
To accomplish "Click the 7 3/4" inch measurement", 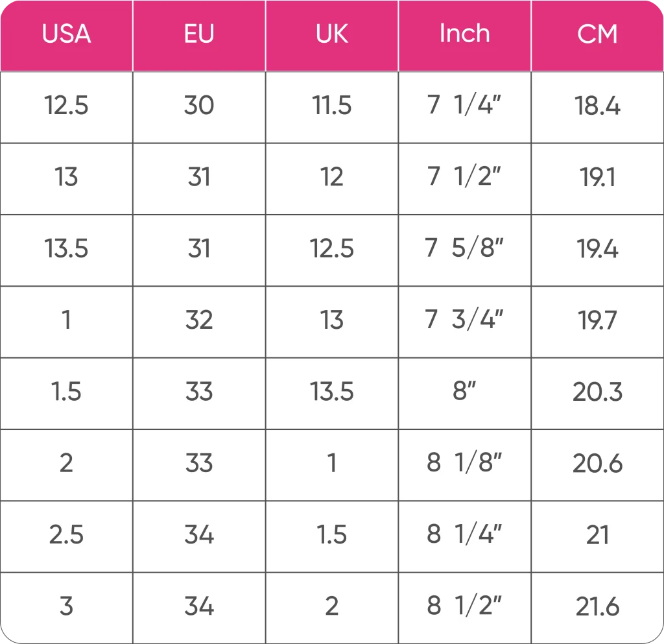I will 464,320.
